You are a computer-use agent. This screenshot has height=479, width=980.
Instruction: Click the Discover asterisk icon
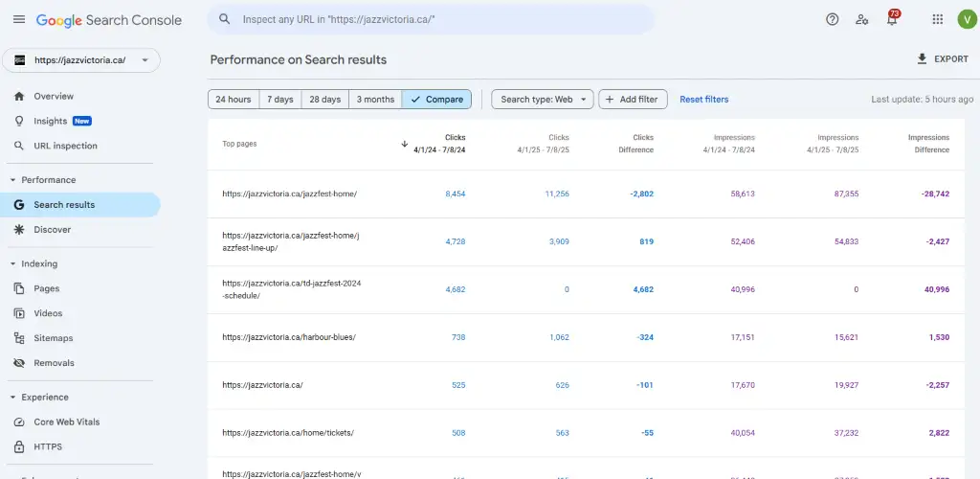coord(19,230)
